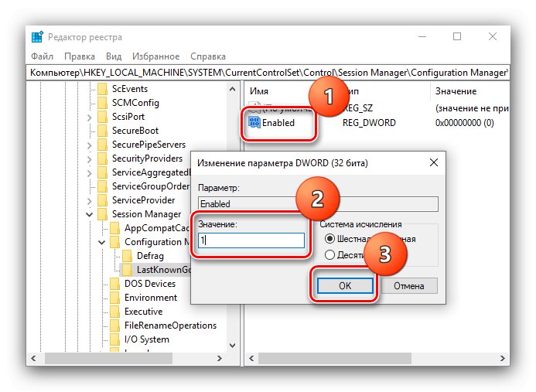
Task: Collapse the Session Manager tree node
Action: [x=90, y=215]
